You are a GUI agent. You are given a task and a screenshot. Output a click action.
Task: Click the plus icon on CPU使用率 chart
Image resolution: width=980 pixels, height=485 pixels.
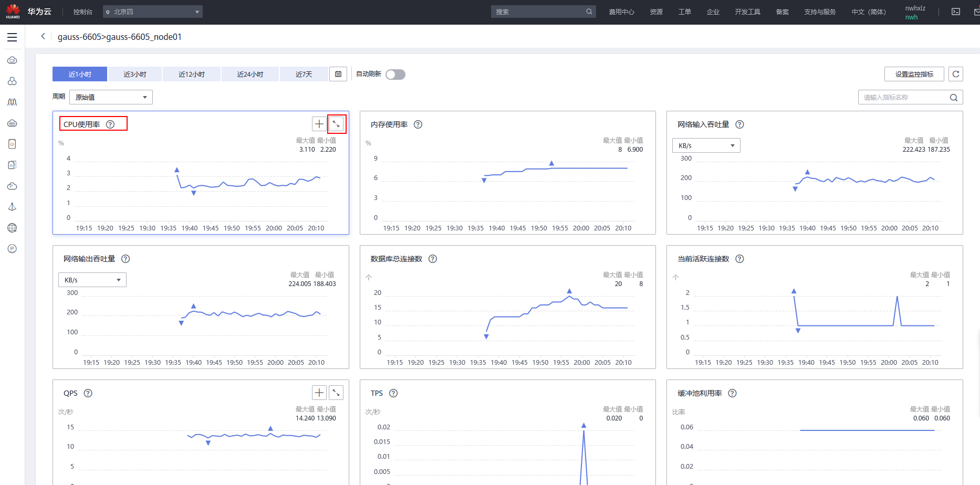coord(319,124)
